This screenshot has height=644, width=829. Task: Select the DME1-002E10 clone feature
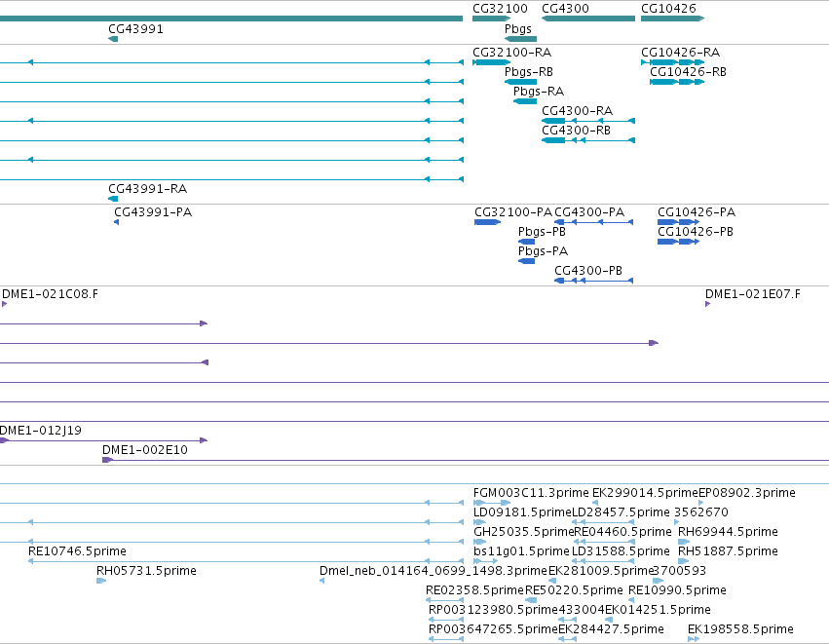point(466,460)
